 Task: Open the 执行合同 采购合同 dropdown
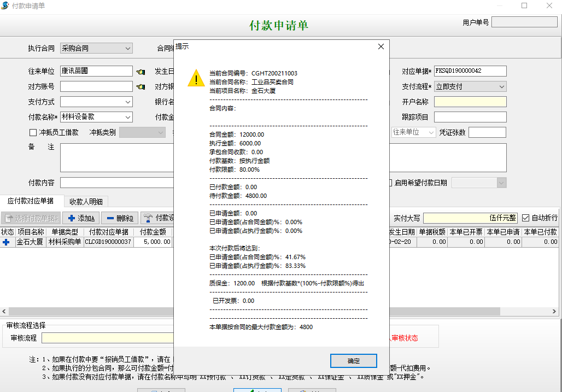(128, 48)
